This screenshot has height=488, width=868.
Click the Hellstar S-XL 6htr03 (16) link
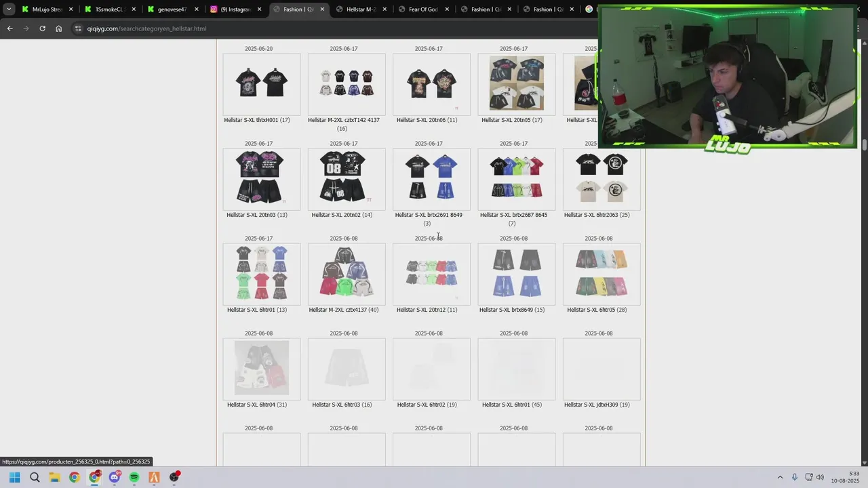point(342,405)
